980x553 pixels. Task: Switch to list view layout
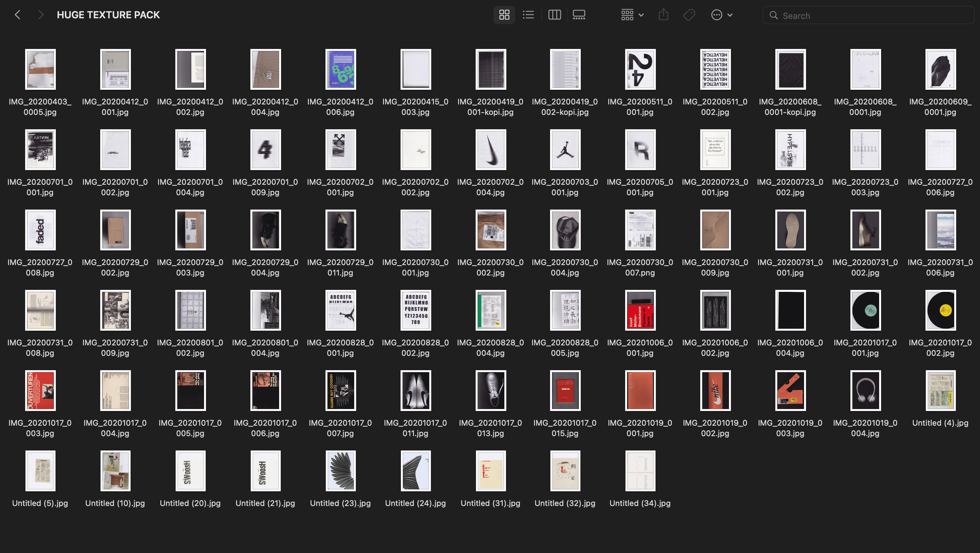click(x=529, y=15)
